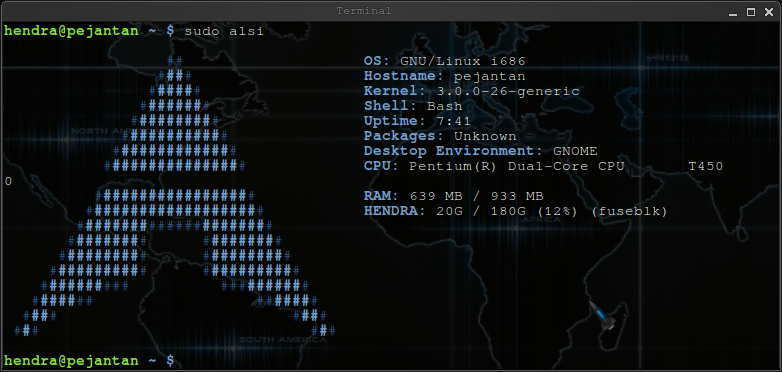
Task: Select the HENDRA: 20G / 180G line
Action: [516, 211]
